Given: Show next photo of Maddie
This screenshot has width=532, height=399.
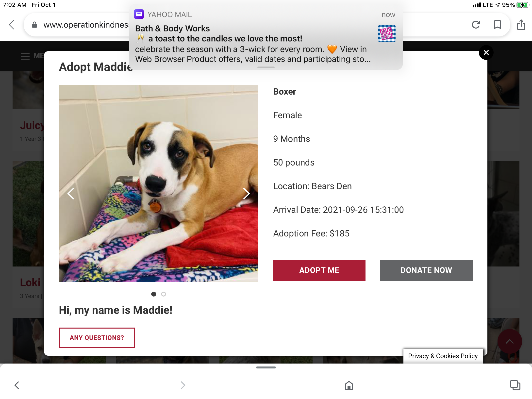Looking at the screenshot, I should pos(246,194).
